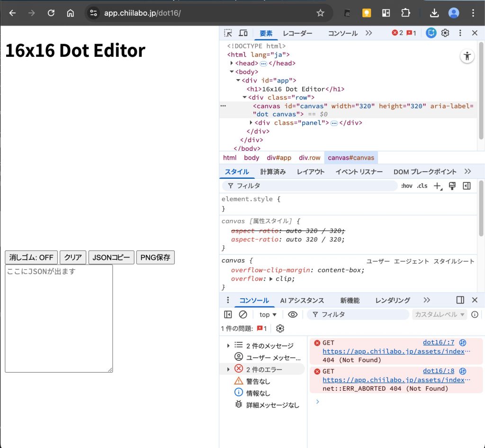This screenshot has height=448, width=485.
Task: Open DevTools settings with the gear icon
Action: 445,33
